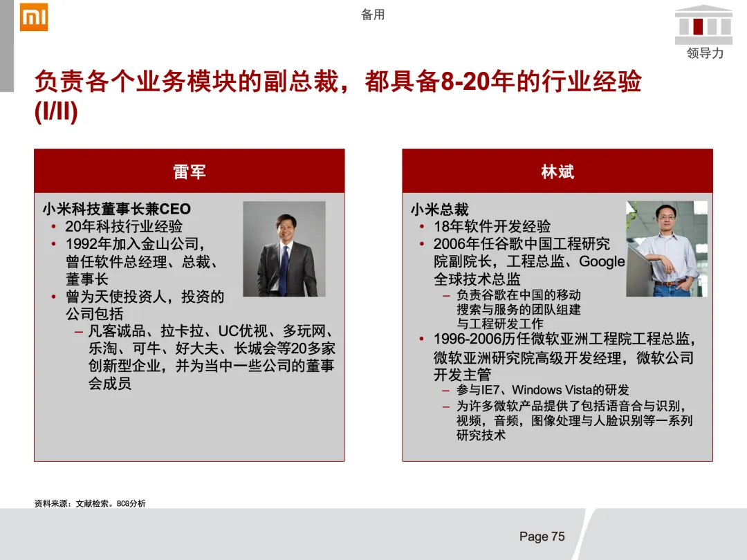
Task: Select the casual-shirt portrait in 林斌 card
Action: 667,249
